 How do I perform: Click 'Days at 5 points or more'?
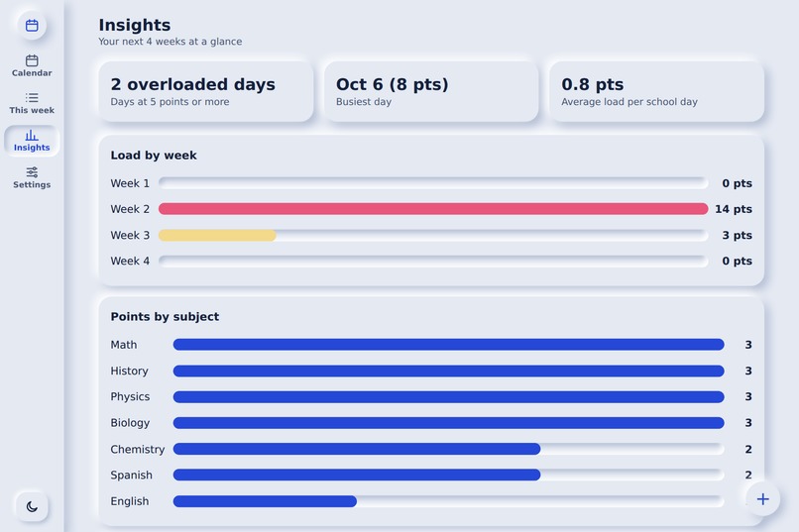coord(170,102)
